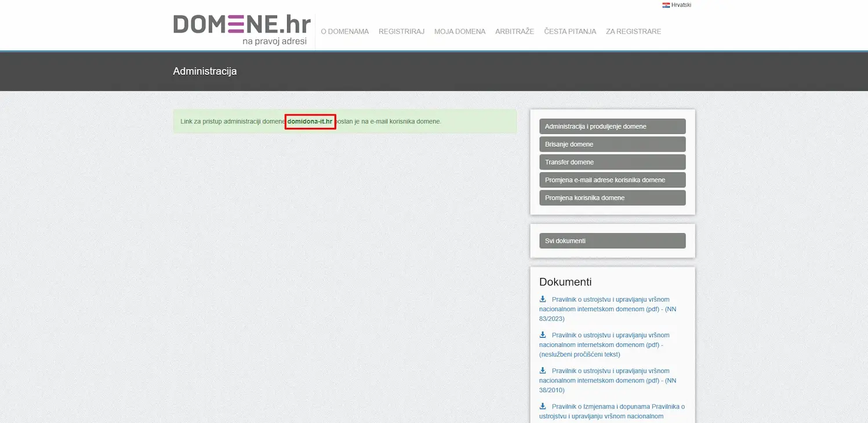The image size is (868, 423).
Task: Click Promjena e-mail adrese korisnika domene
Action: (612, 180)
